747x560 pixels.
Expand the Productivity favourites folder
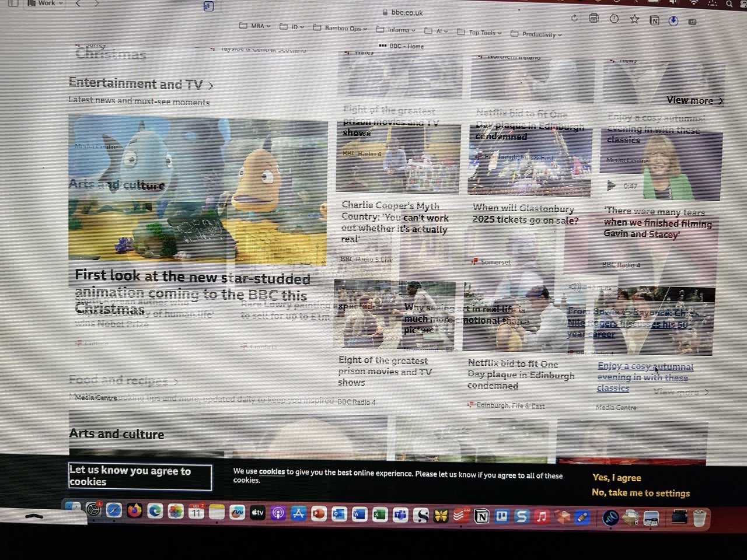point(536,34)
